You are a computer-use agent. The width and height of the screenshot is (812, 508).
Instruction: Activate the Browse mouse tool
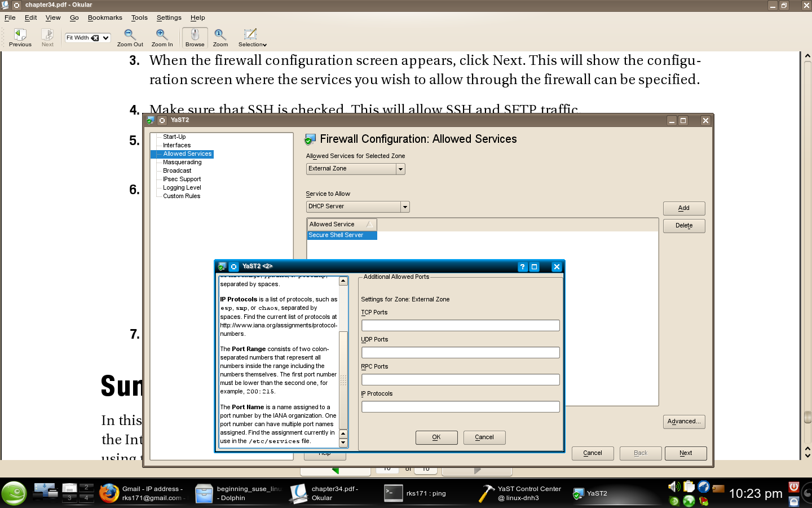pyautogui.click(x=195, y=38)
